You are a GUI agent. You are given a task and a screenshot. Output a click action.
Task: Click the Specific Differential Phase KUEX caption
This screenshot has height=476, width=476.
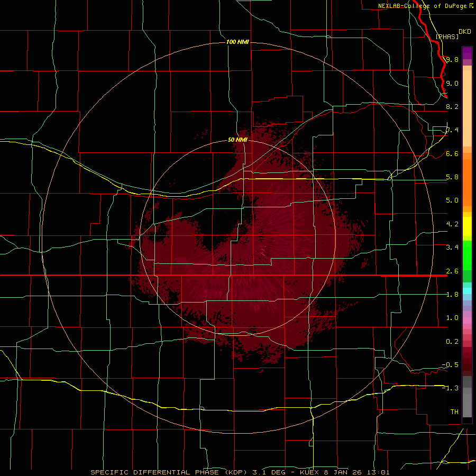(240, 472)
